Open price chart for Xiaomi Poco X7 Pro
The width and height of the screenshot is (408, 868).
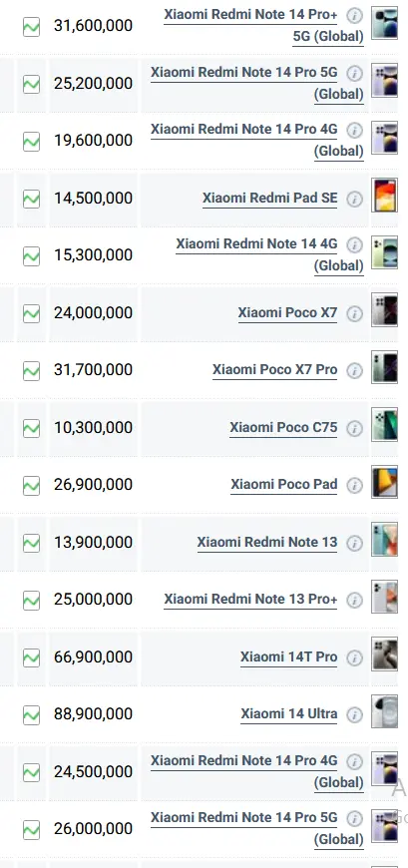(32, 370)
